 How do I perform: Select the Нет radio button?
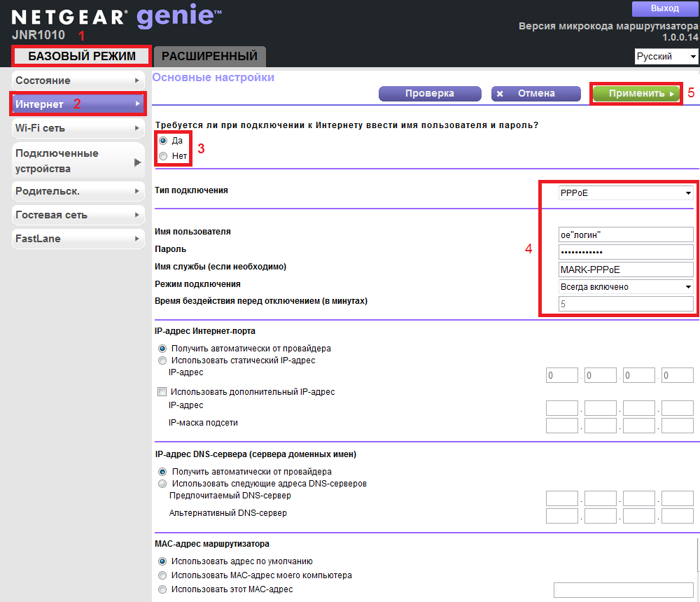point(163,156)
